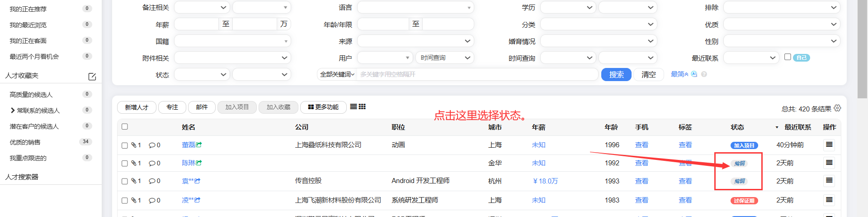The image size is (868, 217).
Task: Open operations menu for 袁** row
Action: point(829,180)
